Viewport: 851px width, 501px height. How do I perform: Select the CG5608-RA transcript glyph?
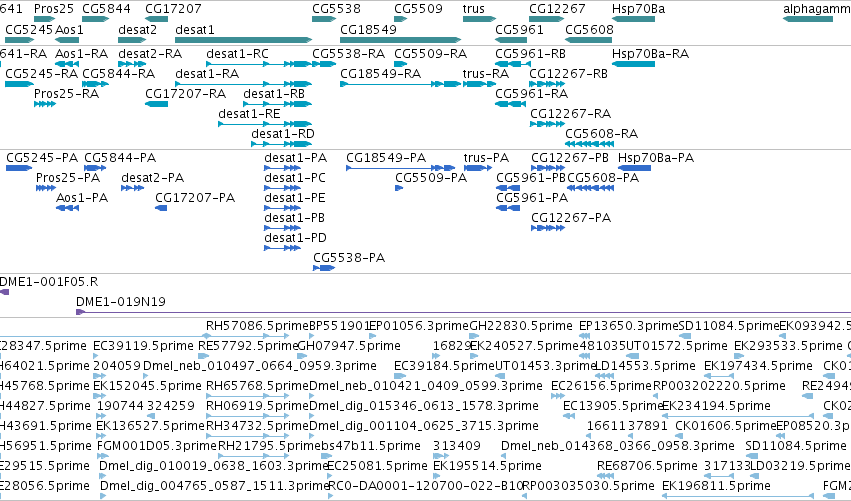pos(589,144)
